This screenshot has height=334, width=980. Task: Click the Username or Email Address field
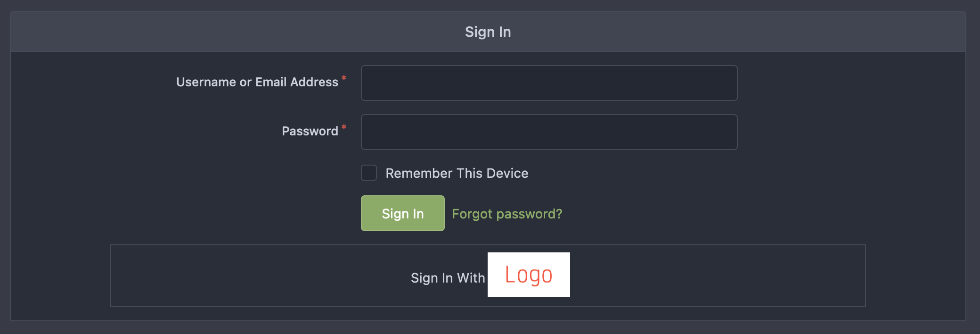coord(549,83)
